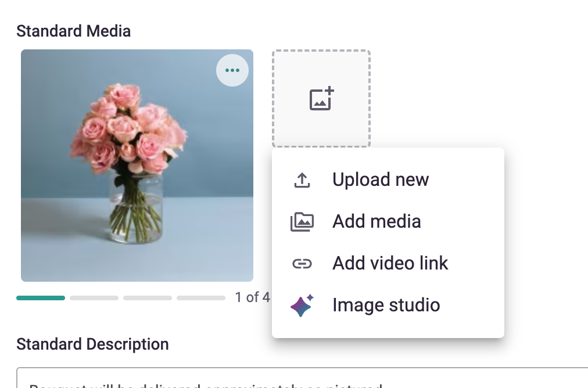
Task: Click the Standard Description heading
Action: (x=92, y=344)
